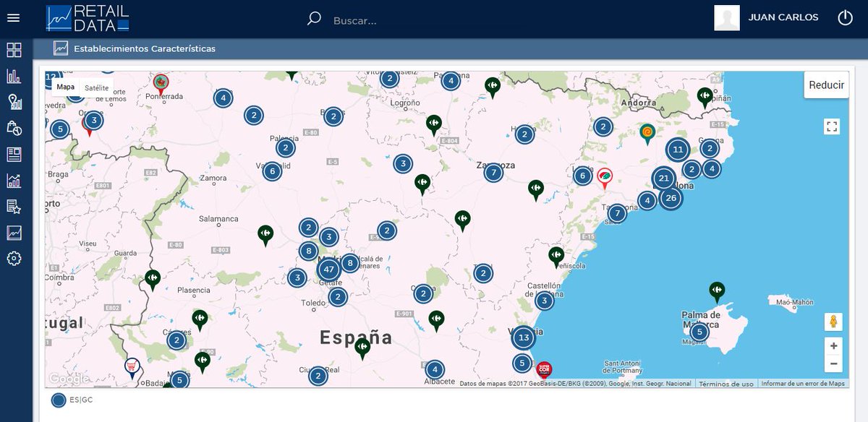
Task: Click the red-white pin west of Barcelona
Action: (x=604, y=178)
